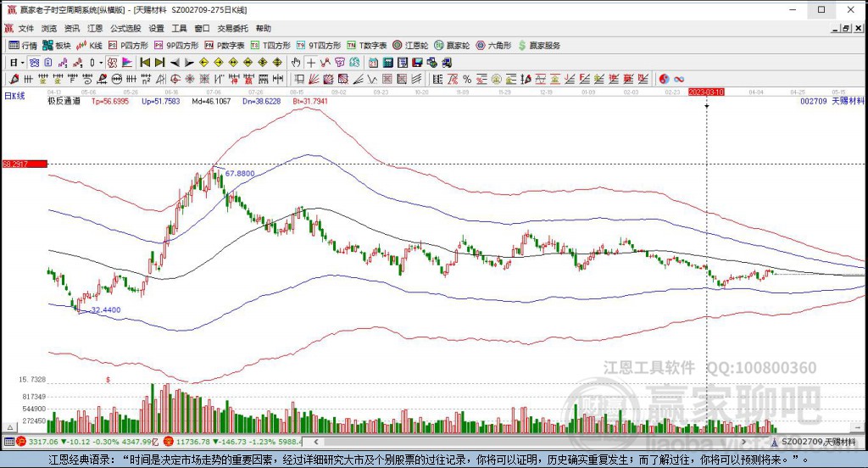The width and height of the screenshot is (868, 468).
Task: Click the 11736.78 Shenzhen index status entry
Action: click(x=233, y=442)
